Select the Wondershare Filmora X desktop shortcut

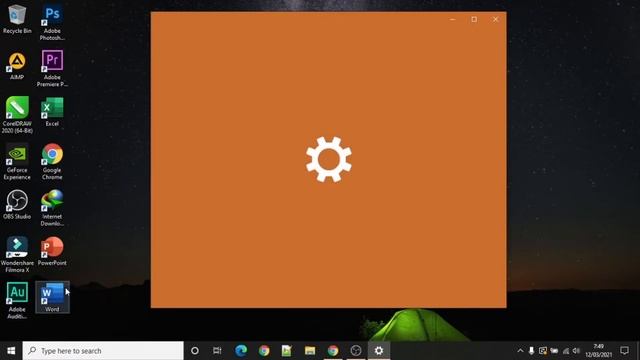[17, 255]
